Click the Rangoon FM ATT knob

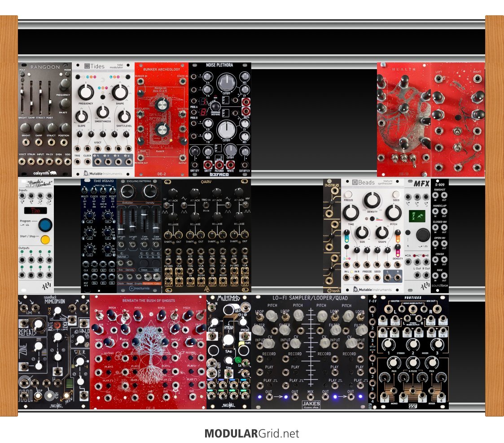pyautogui.click(x=65, y=104)
